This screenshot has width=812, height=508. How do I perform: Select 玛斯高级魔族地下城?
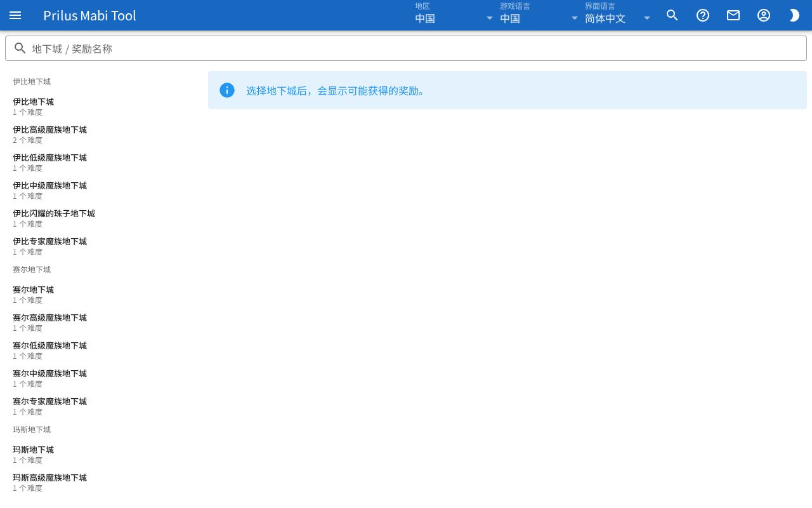101,483
